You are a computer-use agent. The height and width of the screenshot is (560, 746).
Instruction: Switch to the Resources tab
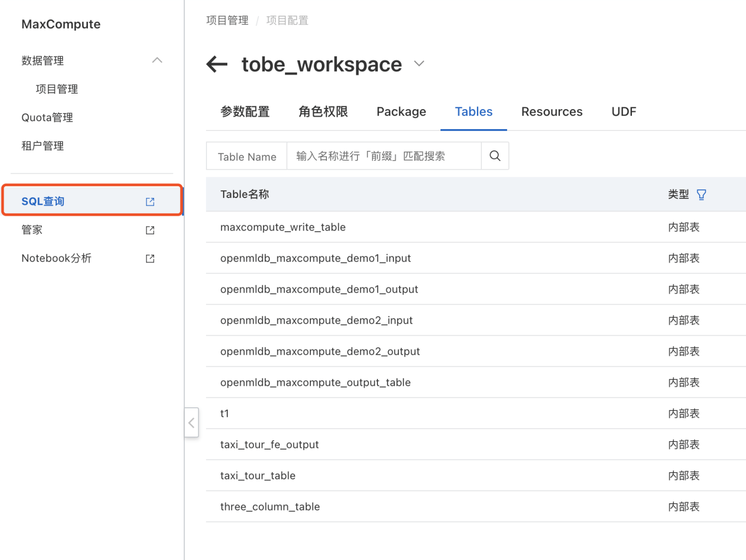[x=552, y=112]
